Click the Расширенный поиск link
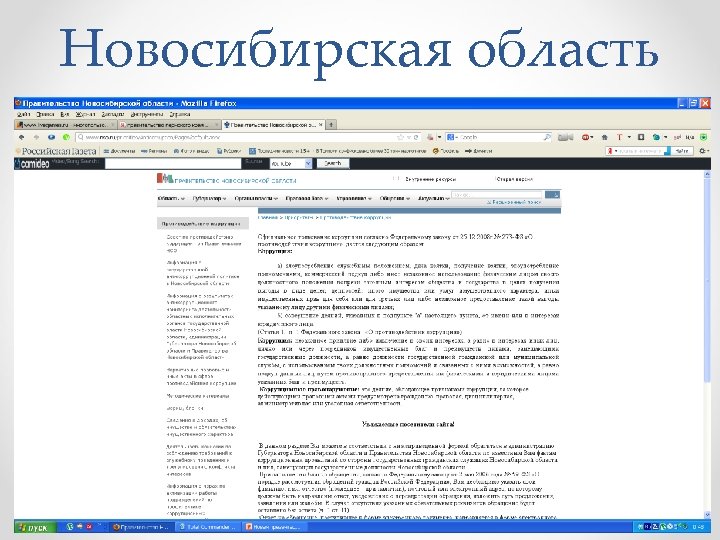Viewport: 720px width, 540px height. pos(514,202)
